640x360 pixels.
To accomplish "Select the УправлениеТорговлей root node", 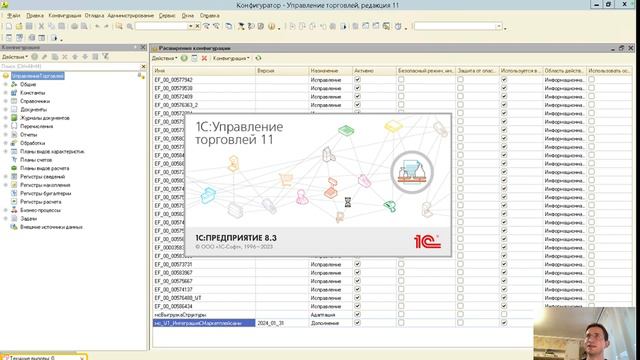I will pyautogui.click(x=38, y=76).
